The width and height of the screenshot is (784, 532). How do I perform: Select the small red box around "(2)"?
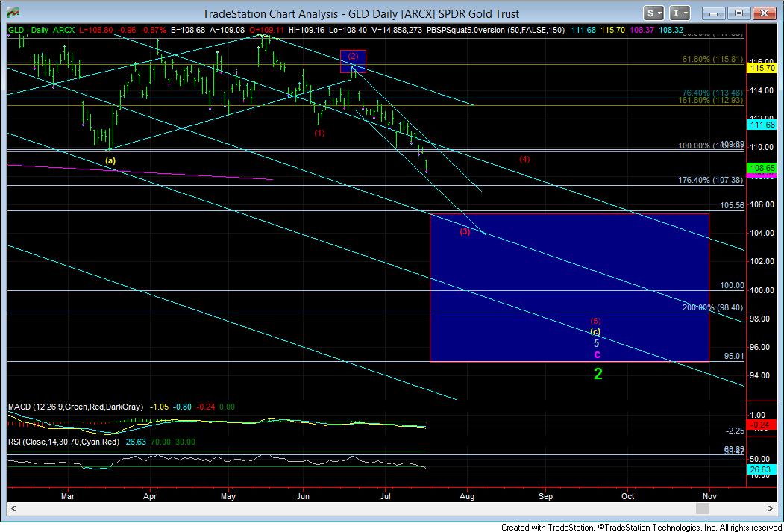pyautogui.click(x=353, y=61)
